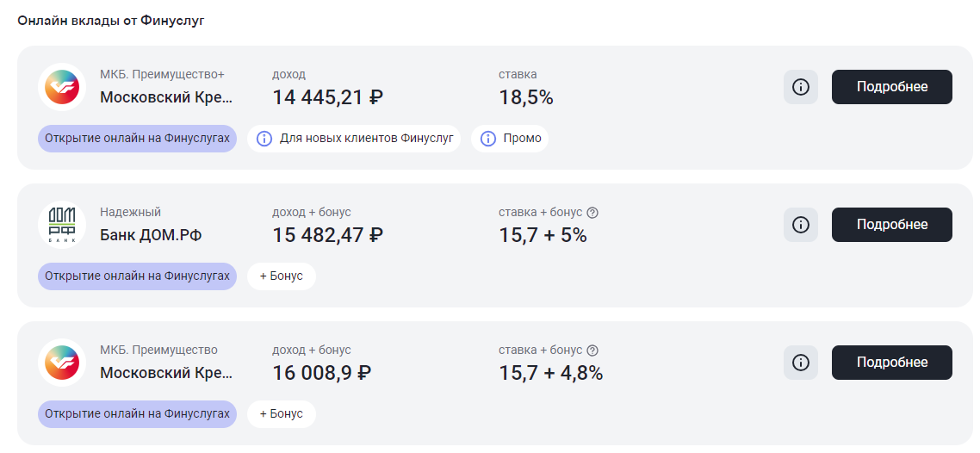Viewport: 980px width, 453px height.
Task: Click deposit name Надежный
Action: pyautogui.click(x=130, y=213)
